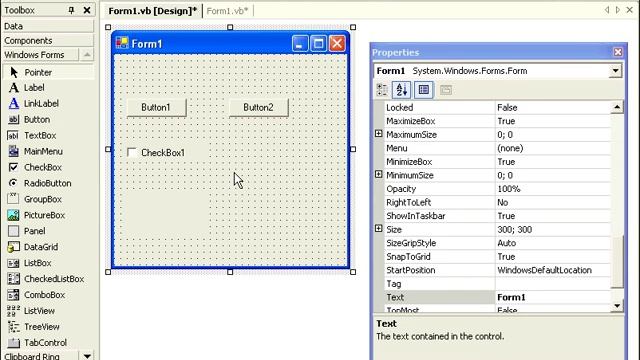Select the DataGrid control icon
This screenshot has width=640, height=360.
(13, 247)
